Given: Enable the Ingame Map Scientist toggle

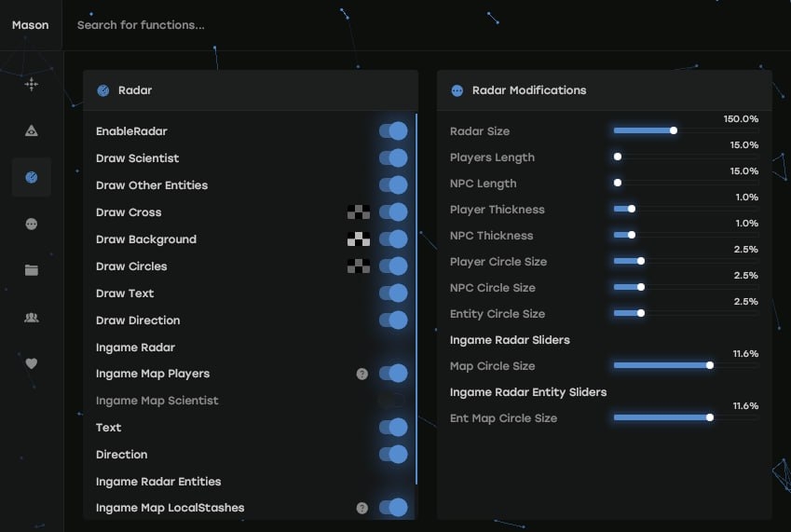Looking at the screenshot, I should pyautogui.click(x=393, y=401).
